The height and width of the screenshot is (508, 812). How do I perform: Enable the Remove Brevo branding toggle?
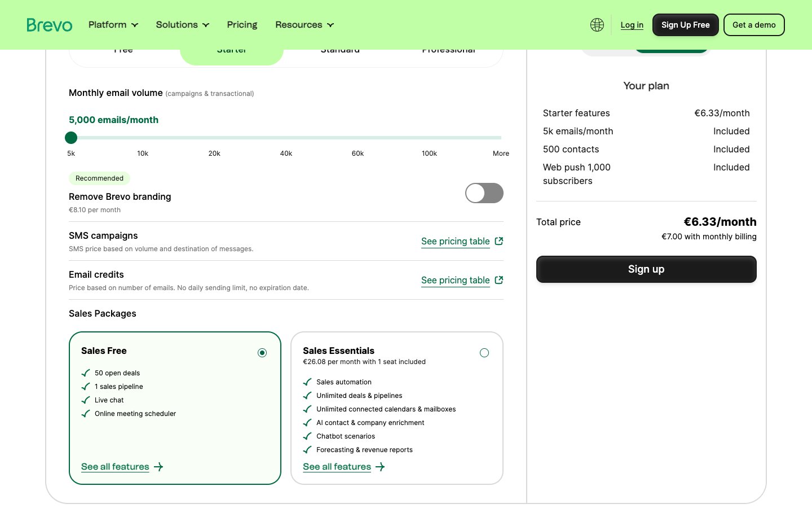coord(484,193)
